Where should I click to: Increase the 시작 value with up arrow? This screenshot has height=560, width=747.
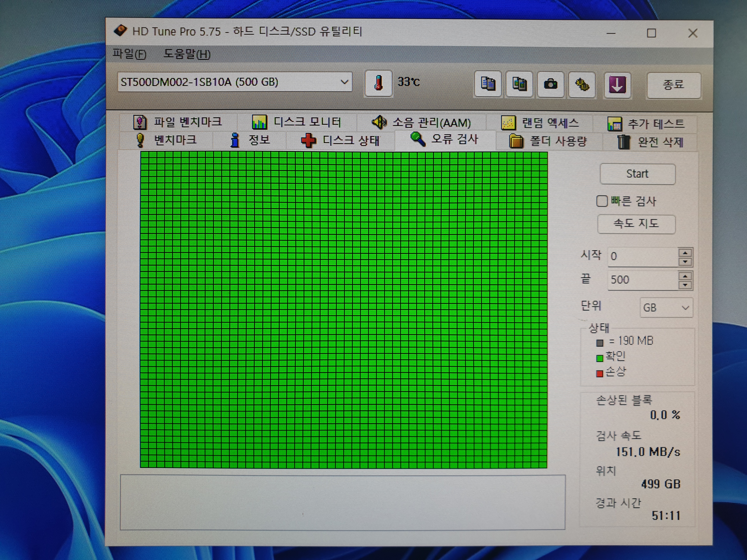(685, 253)
